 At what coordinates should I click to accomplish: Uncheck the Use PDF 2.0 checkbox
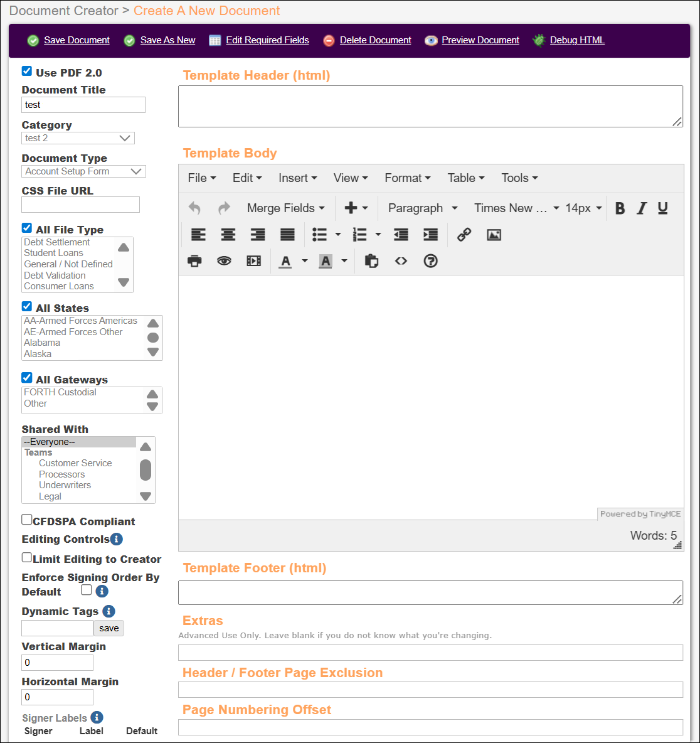pos(27,72)
